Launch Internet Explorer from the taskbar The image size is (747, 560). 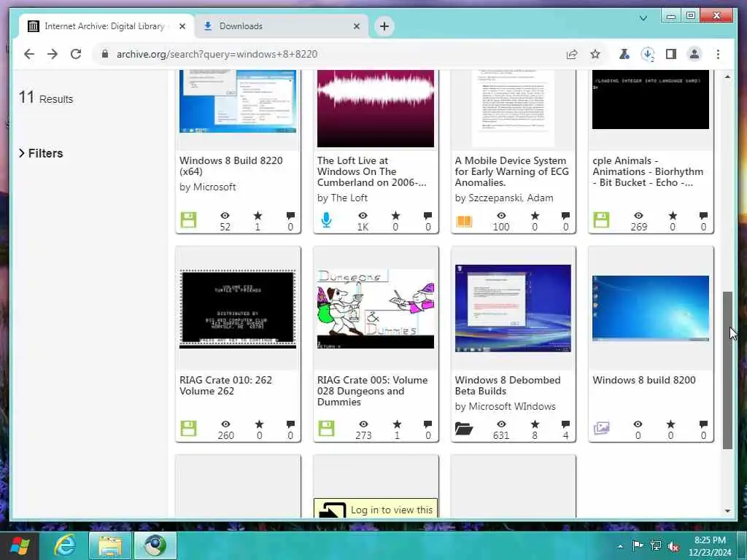coord(64,545)
